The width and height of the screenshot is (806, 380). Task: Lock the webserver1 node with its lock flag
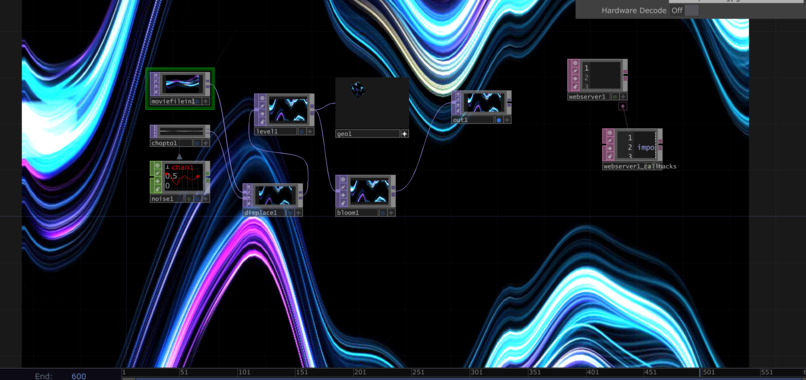click(x=575, y=85)
